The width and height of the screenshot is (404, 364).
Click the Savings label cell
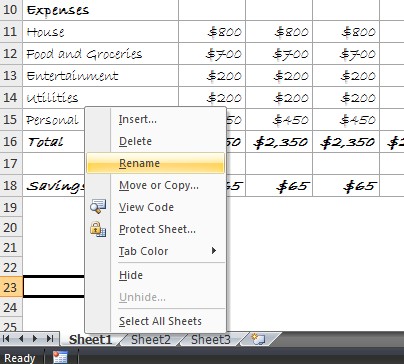tap(54, 185)
